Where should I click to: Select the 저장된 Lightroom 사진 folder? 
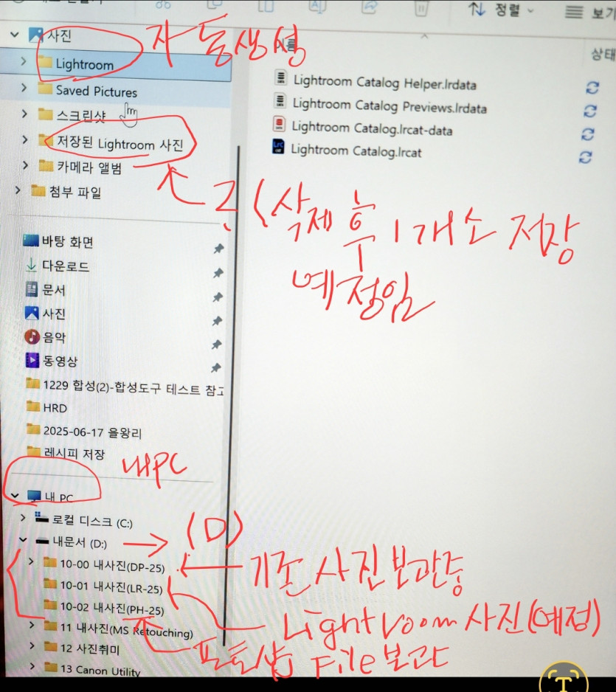point(120,143)
